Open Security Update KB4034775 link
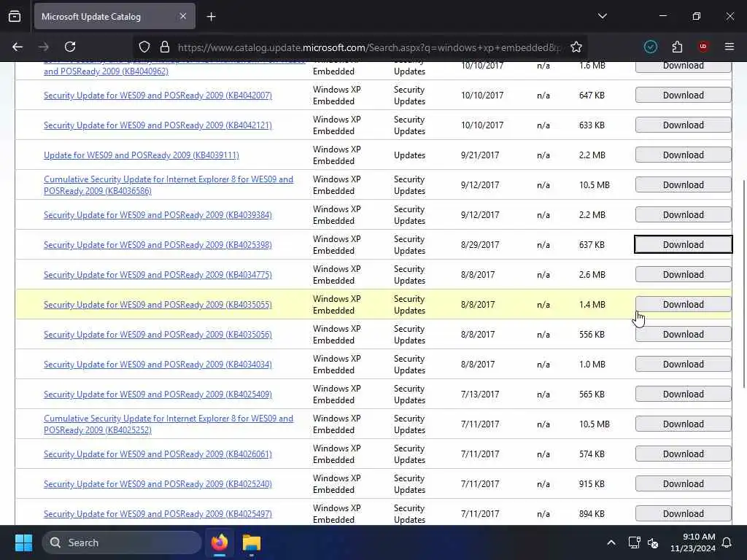 (158, 275)
